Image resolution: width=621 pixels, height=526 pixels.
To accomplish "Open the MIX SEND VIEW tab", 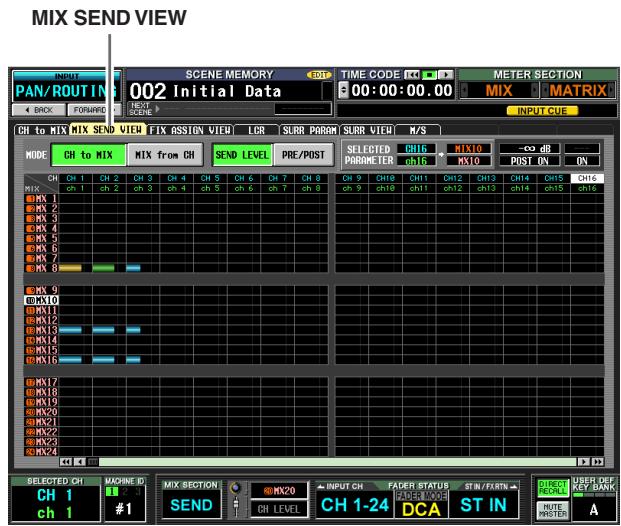I will tap(107, 130).
